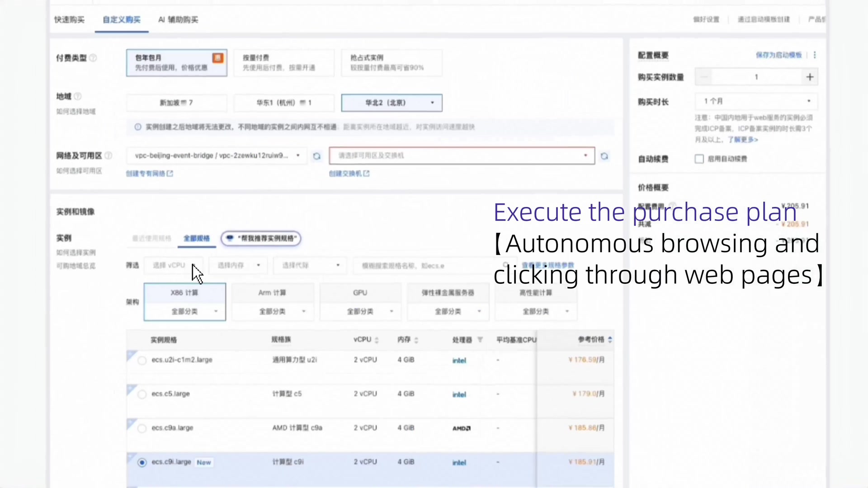This screenshot has width=868, height=488.
Task: Open the 选择代际 filter dropdown
Action: 310,266
